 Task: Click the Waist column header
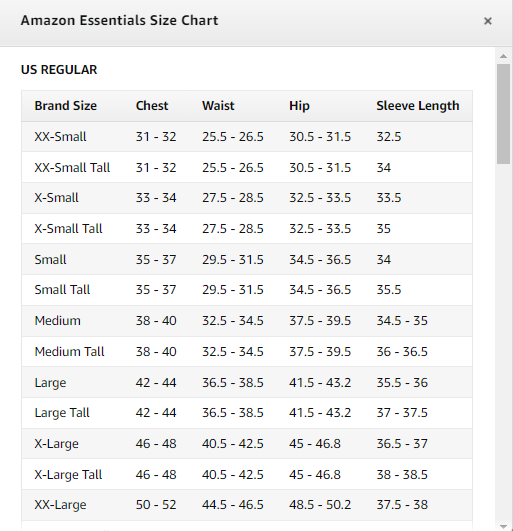[x=218, y=106]
